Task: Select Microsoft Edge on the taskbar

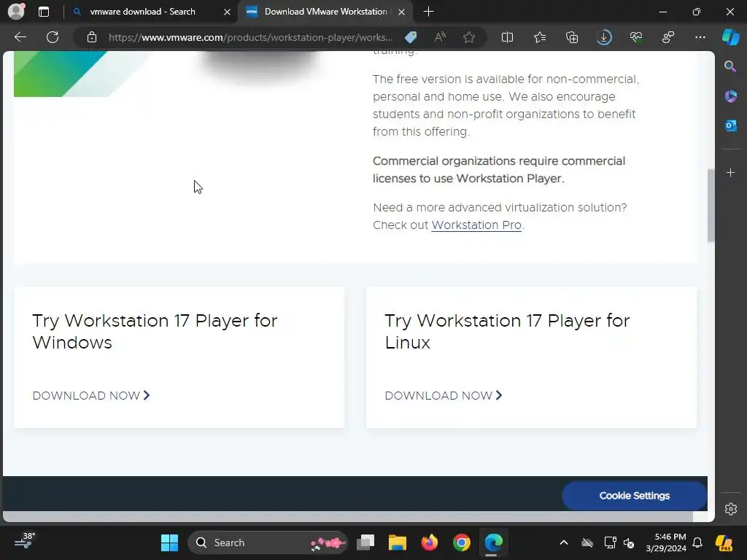Action: (x=494, y=542)
